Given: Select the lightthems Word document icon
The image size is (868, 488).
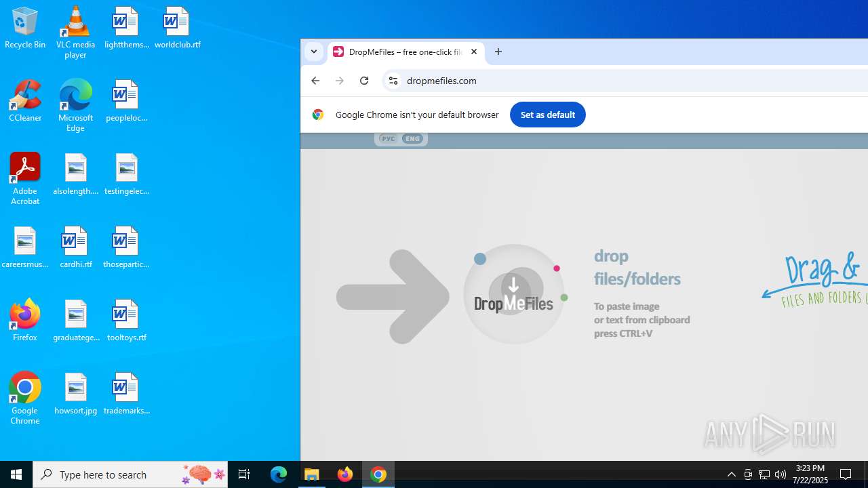Looking at the screenshot, I should coord(126,28).
